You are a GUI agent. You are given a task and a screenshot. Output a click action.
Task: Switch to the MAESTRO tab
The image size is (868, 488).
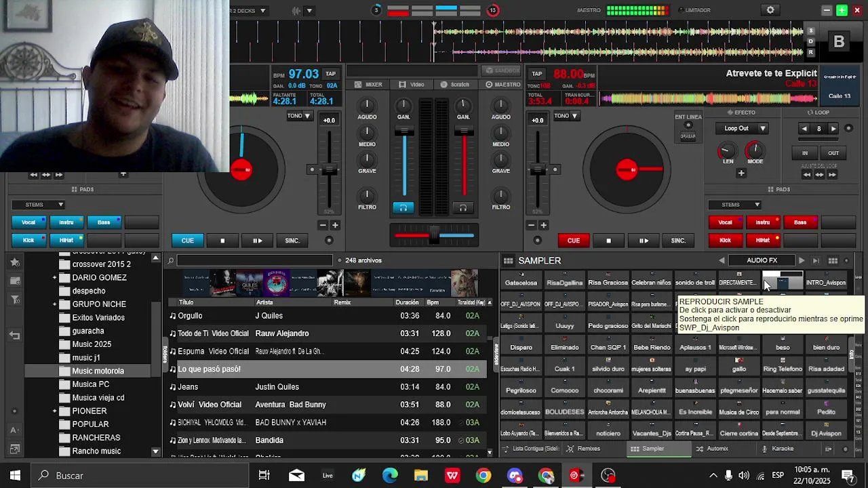click(502, 85)
